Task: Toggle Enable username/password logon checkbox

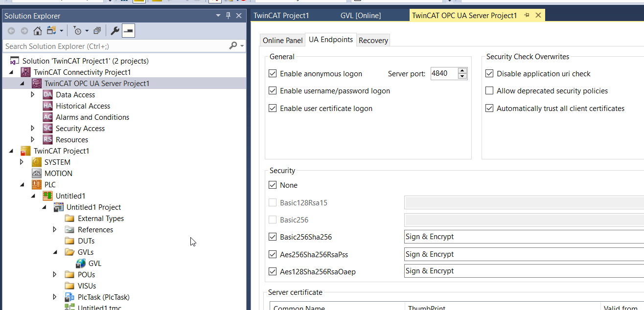Action: 273,90
